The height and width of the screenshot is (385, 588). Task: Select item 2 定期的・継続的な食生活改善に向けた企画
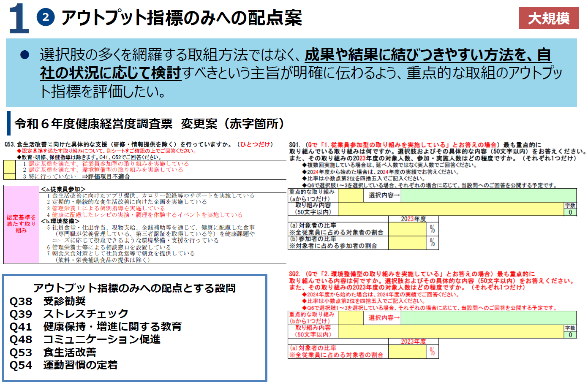coord(127,202)
